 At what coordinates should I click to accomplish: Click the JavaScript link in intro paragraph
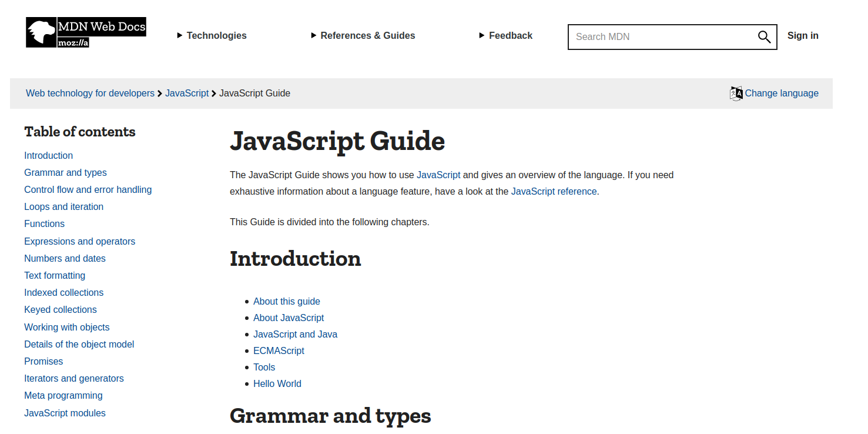(x=438, y=175)
